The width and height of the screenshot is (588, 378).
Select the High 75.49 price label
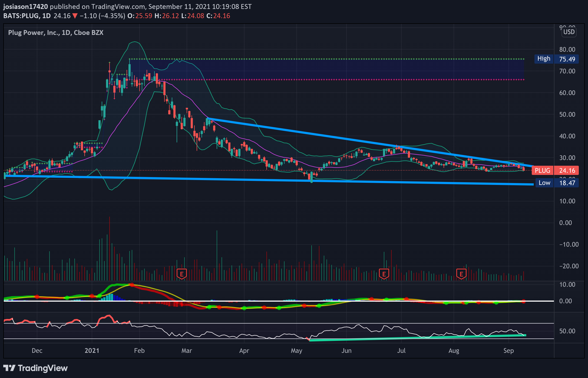557,59
